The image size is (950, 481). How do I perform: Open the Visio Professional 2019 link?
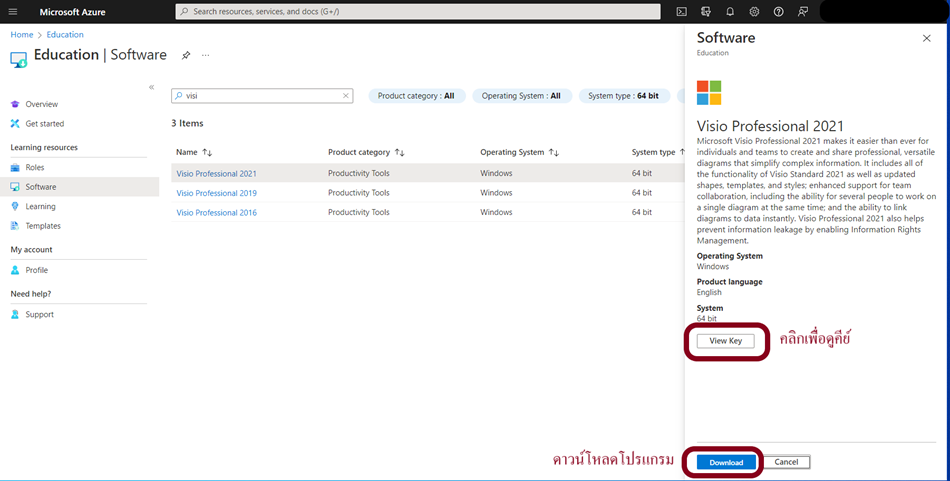tap(216, 193)
